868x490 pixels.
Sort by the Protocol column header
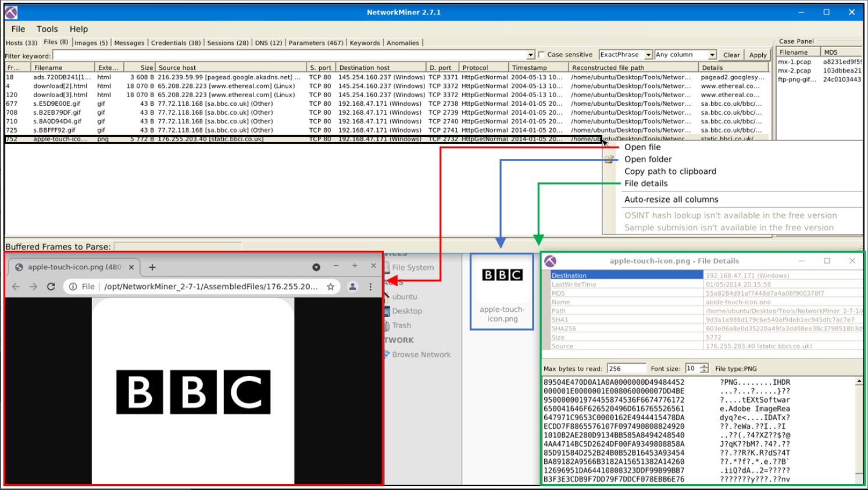pyautogui.click(x=483, y=68)
